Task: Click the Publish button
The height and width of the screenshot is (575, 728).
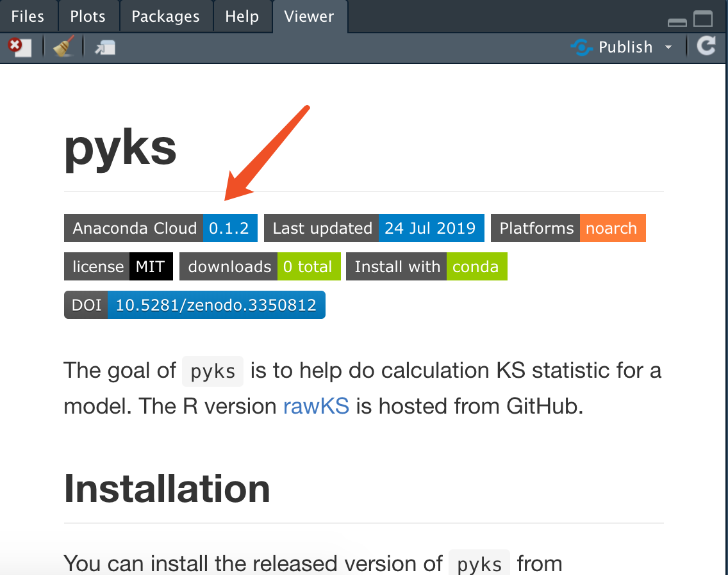Action: pos(612,47)
